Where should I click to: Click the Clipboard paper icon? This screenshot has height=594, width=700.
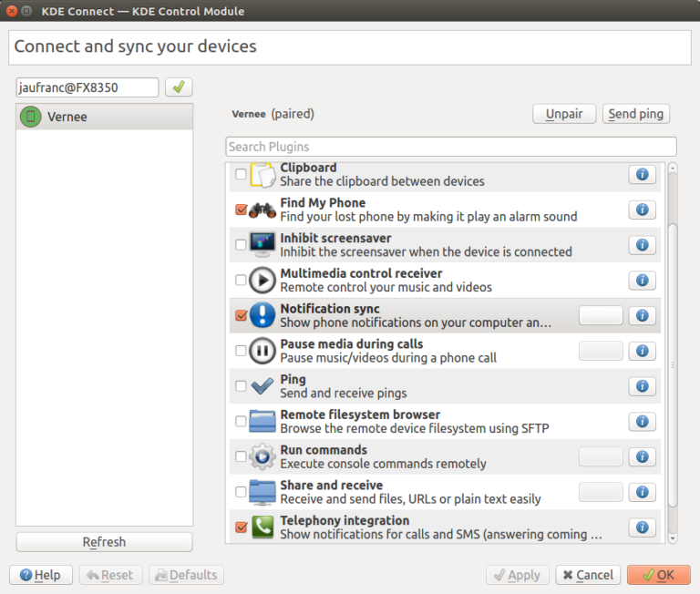tap(262, 175)
